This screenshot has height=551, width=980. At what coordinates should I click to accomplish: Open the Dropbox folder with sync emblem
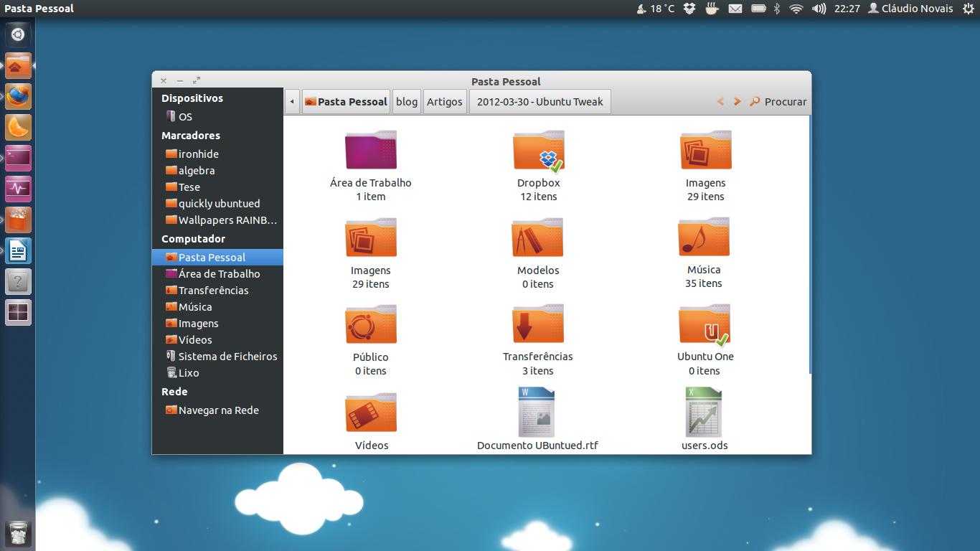[539, 151]
